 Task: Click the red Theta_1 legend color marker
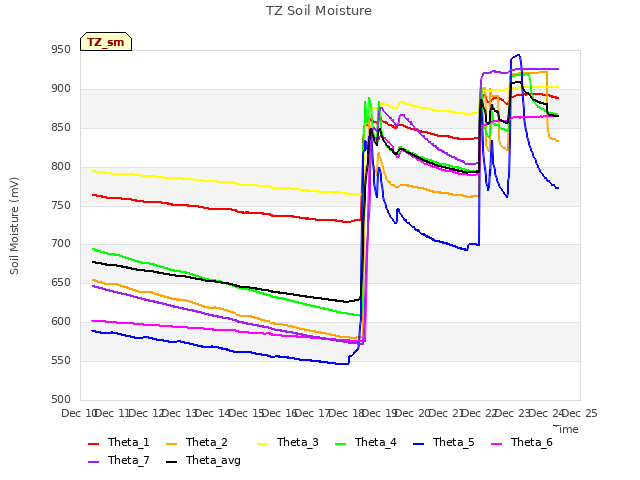click(x=93, y=444)
